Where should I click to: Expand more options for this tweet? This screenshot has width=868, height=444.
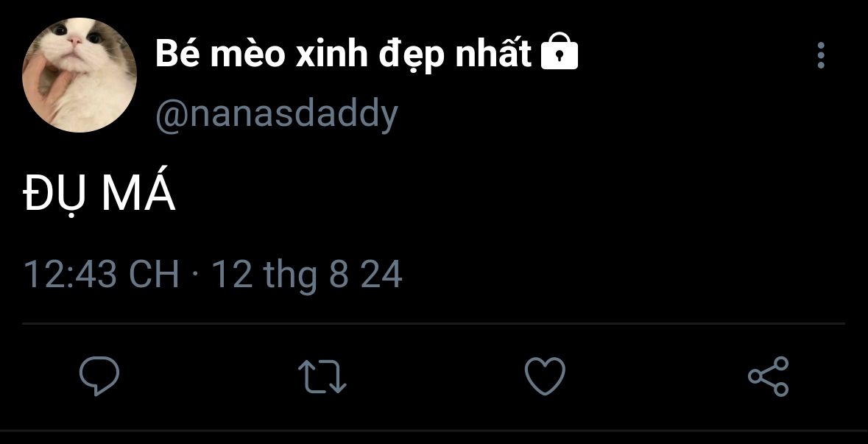click(821, 55)
